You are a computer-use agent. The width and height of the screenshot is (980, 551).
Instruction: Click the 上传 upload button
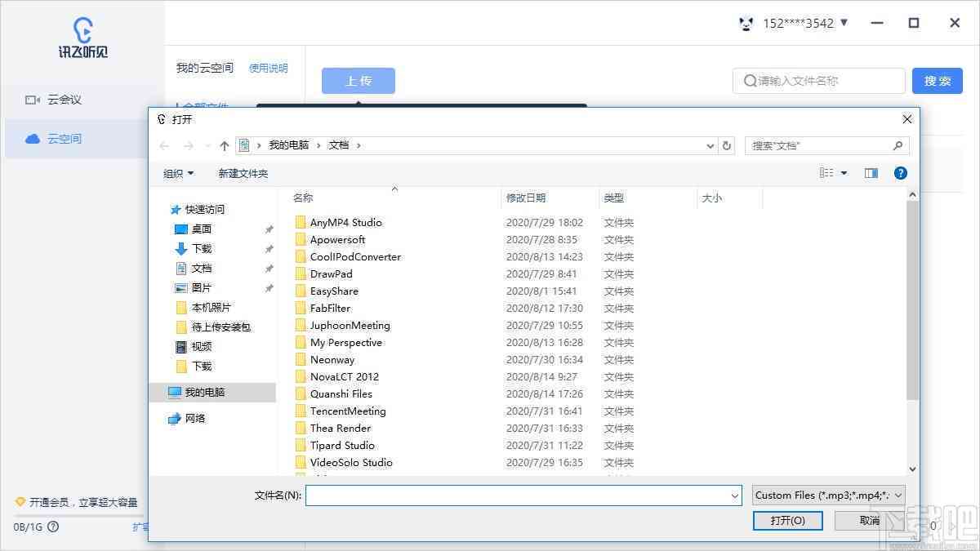(359, 81)
